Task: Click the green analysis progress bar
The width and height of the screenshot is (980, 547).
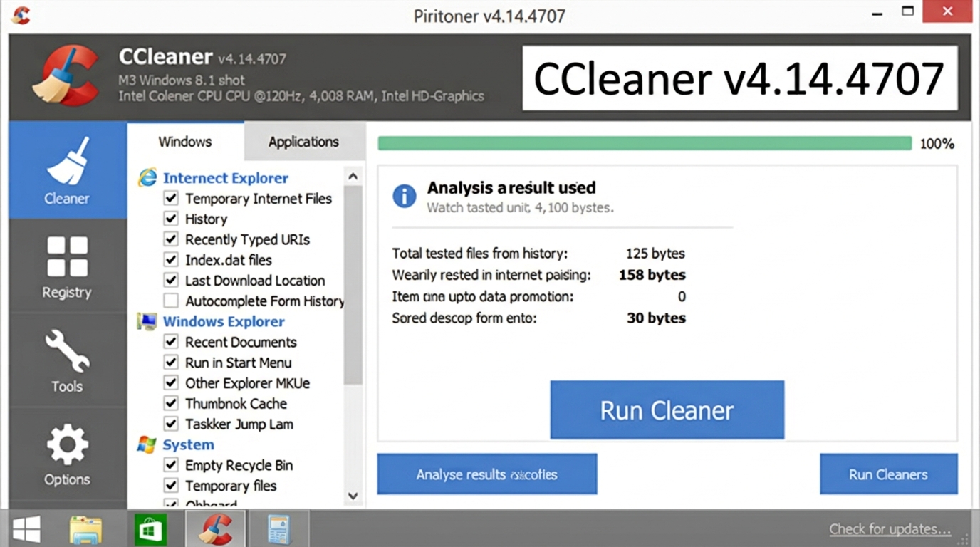Action: click(x=645, y=143)
